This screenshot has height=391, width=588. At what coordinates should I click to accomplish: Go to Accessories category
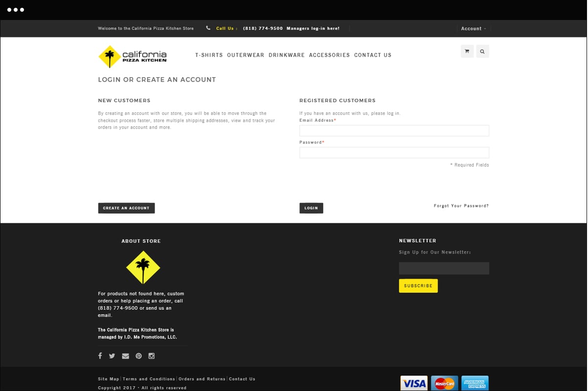329,55
